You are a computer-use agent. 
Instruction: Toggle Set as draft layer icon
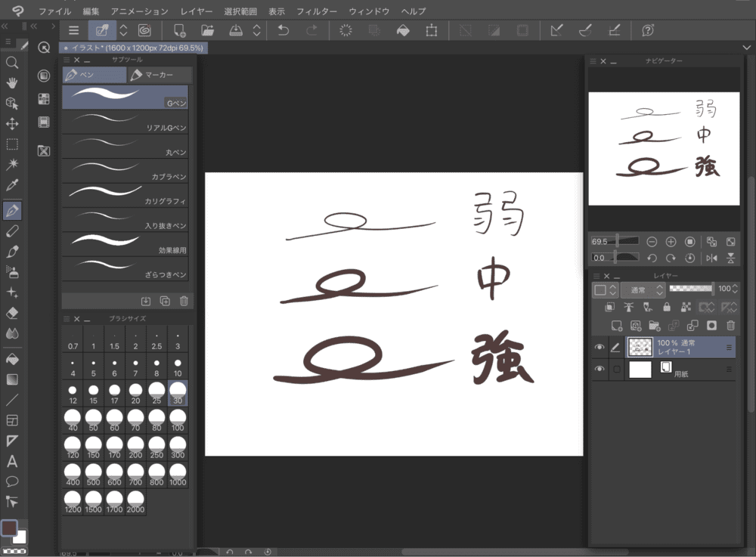pos(648,307)
